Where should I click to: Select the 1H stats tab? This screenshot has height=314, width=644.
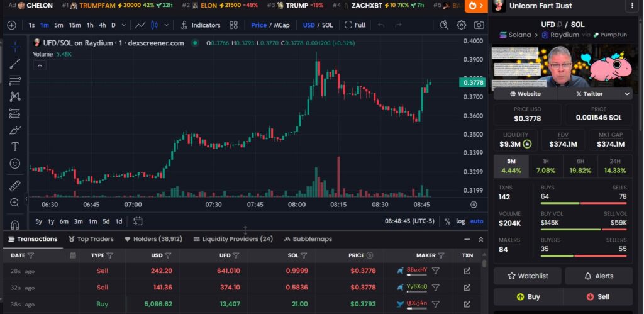[x=546, y=166]
